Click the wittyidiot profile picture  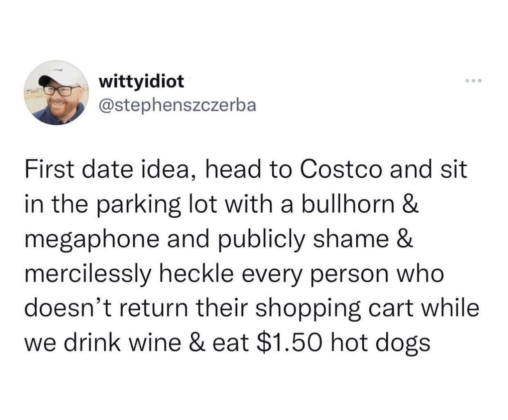[x=57, y=93]
